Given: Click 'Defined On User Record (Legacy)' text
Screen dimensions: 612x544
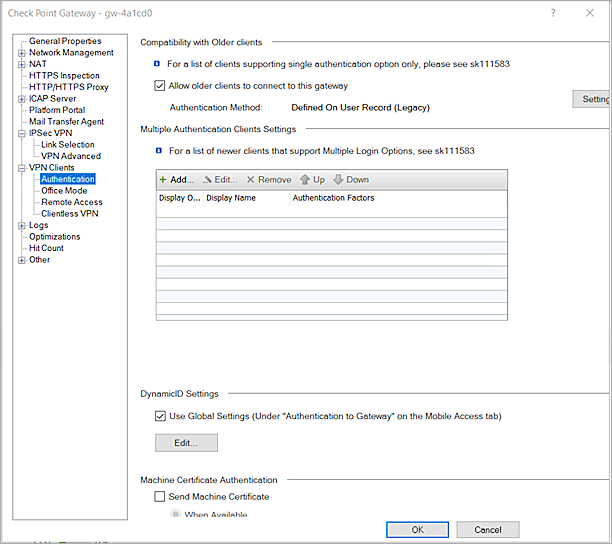Looking at the screenshot, I should pyautogui.click(x=360, y=108).
